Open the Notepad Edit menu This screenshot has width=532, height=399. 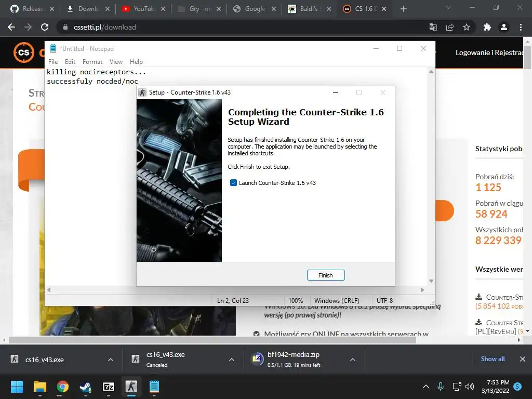[70, 62]
